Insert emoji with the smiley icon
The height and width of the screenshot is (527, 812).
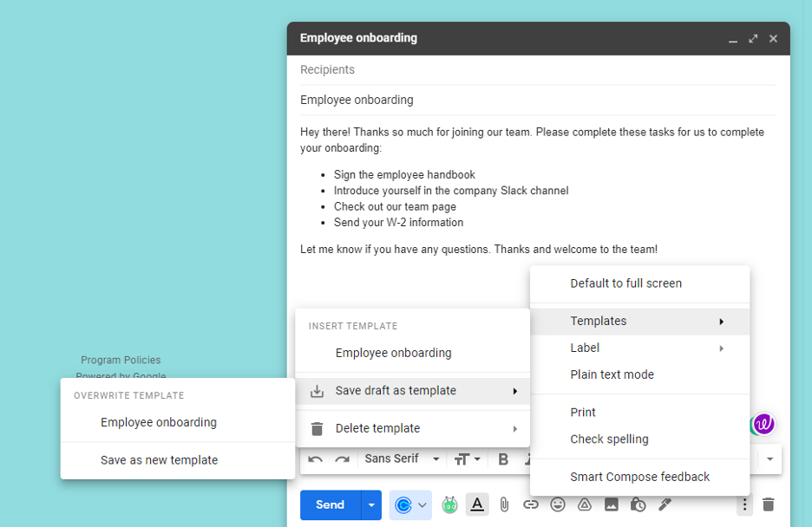pyautogui.click(x=558, y=504)
